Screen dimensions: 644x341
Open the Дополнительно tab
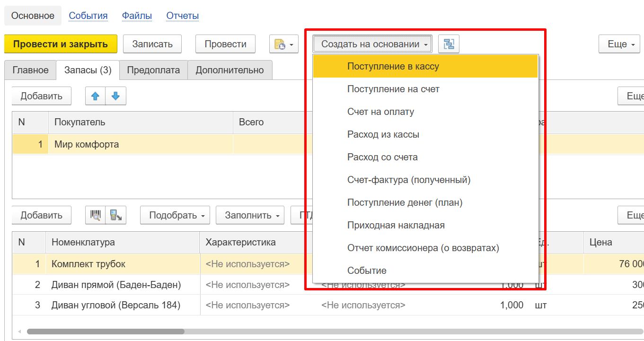click(x=229, y=70)
